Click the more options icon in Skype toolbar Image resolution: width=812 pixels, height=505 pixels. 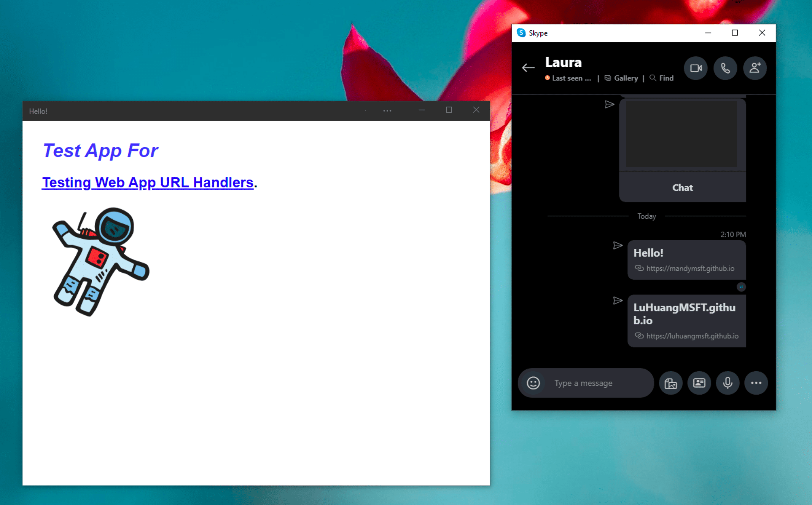[756, 383]
